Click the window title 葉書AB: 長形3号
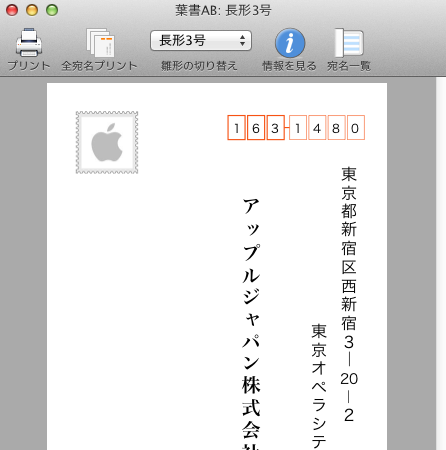Screen dimensions: 446x450 coord(223,10)
